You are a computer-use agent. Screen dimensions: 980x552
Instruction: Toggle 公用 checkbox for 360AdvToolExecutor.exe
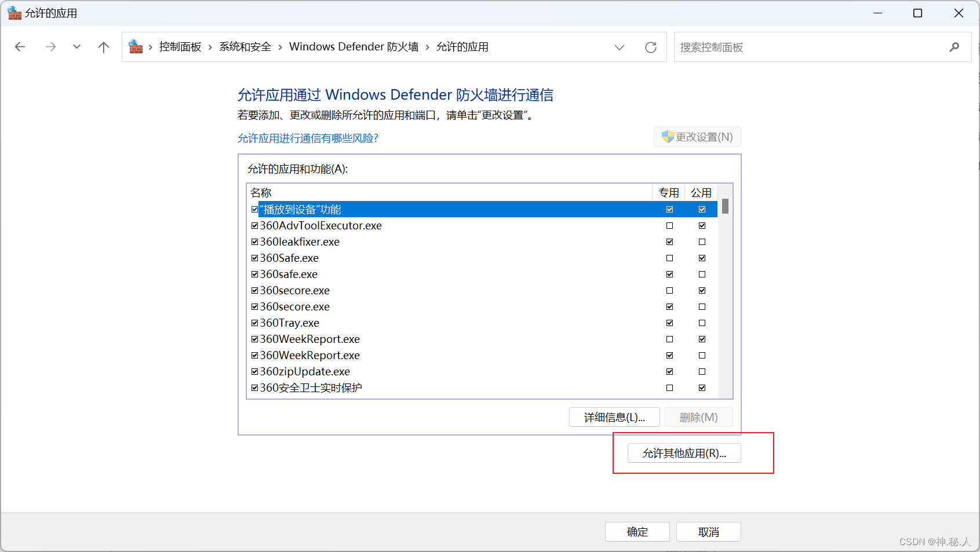point(702,226)
